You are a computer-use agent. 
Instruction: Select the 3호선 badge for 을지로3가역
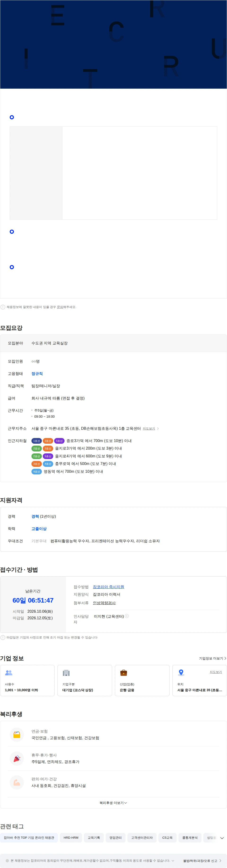point(48,448)
